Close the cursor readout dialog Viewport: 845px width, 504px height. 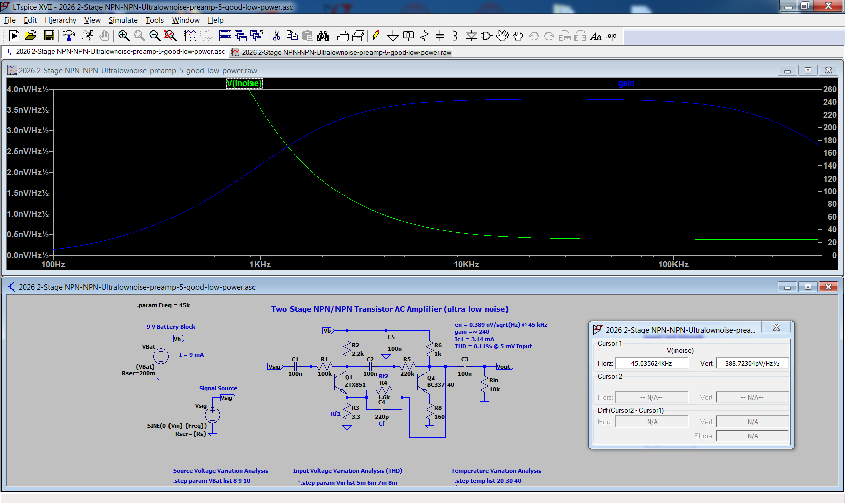coord(776,327)
